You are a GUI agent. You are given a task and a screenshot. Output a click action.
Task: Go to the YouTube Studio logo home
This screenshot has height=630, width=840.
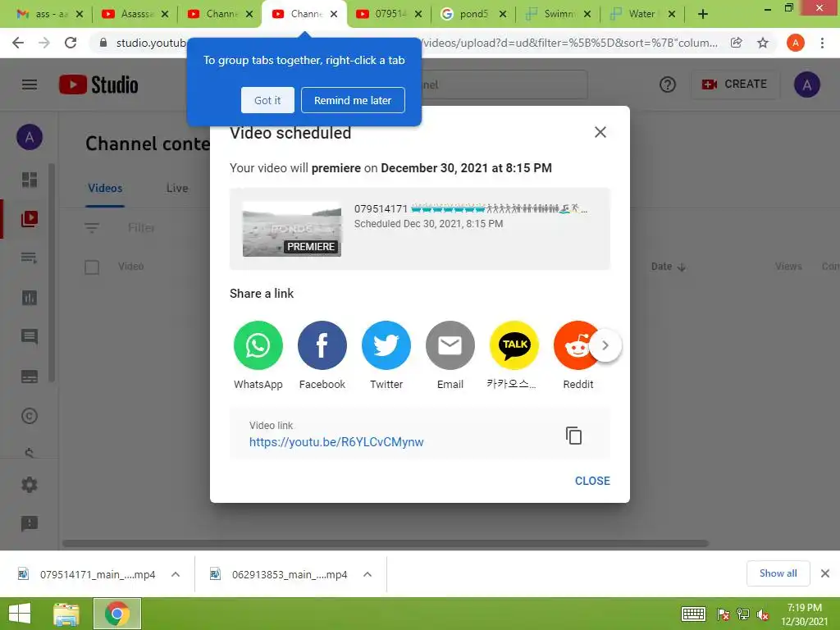[98, 84]
